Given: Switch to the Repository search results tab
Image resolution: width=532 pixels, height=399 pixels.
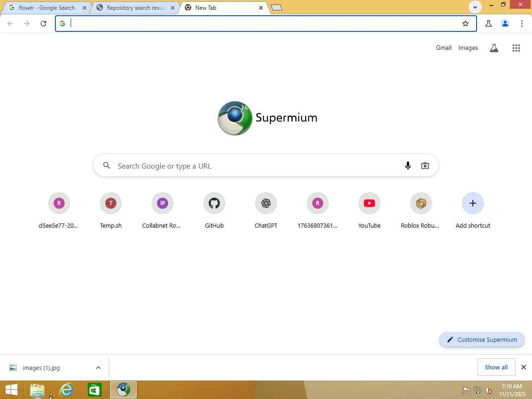Looking at the screenshot, I should pos(134,7).
